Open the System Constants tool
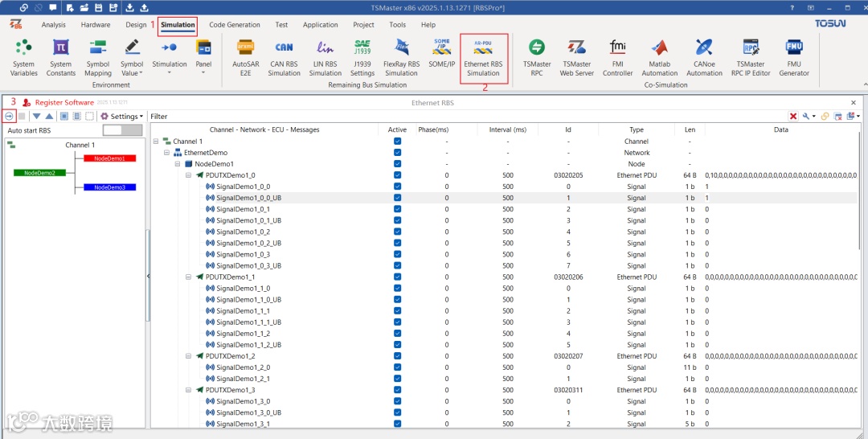 61,58
